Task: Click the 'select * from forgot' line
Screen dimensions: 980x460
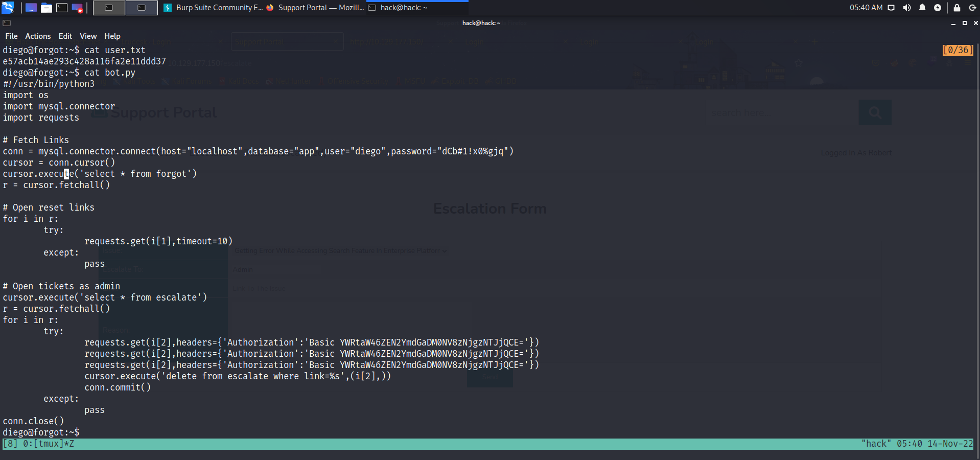Action: click(100, 174)
